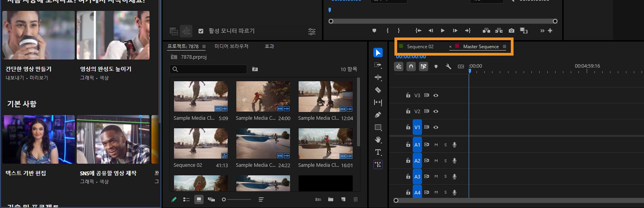
Task: Click the timeline wrench settings icon
Action: [x=448, y=66]
